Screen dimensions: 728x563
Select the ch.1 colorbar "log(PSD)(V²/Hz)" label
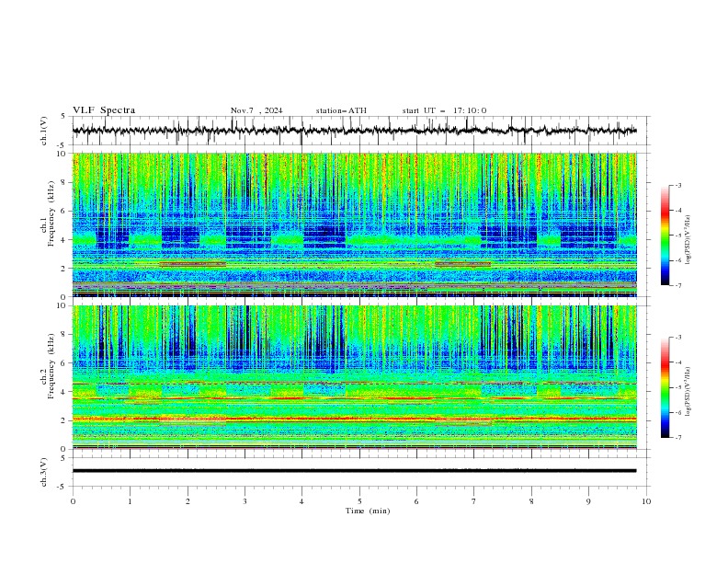point(688,240)
